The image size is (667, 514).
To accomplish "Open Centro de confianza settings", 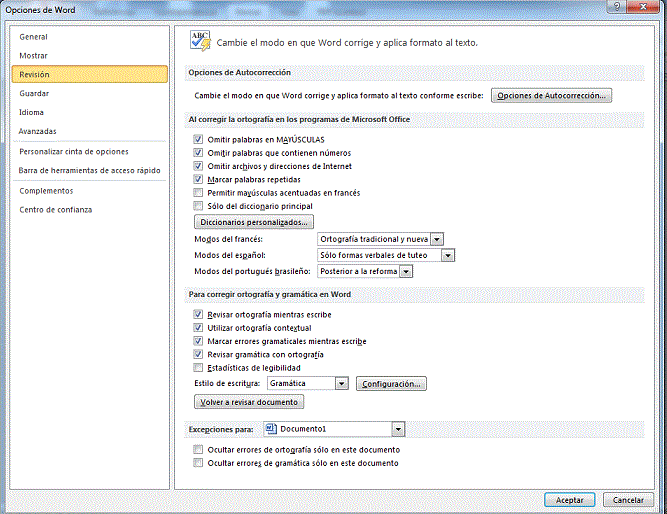I will [x=56, y=209].
